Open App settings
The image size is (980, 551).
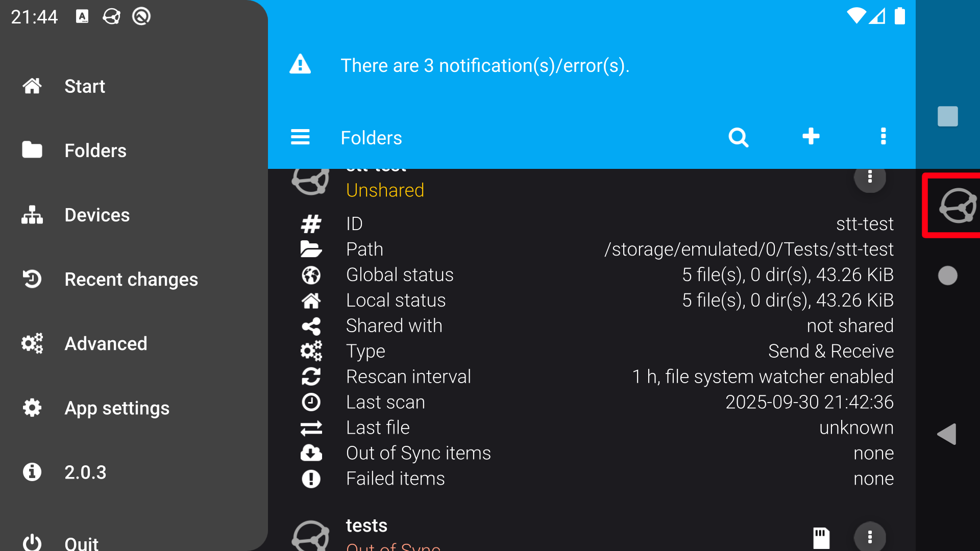pos(116,408)
